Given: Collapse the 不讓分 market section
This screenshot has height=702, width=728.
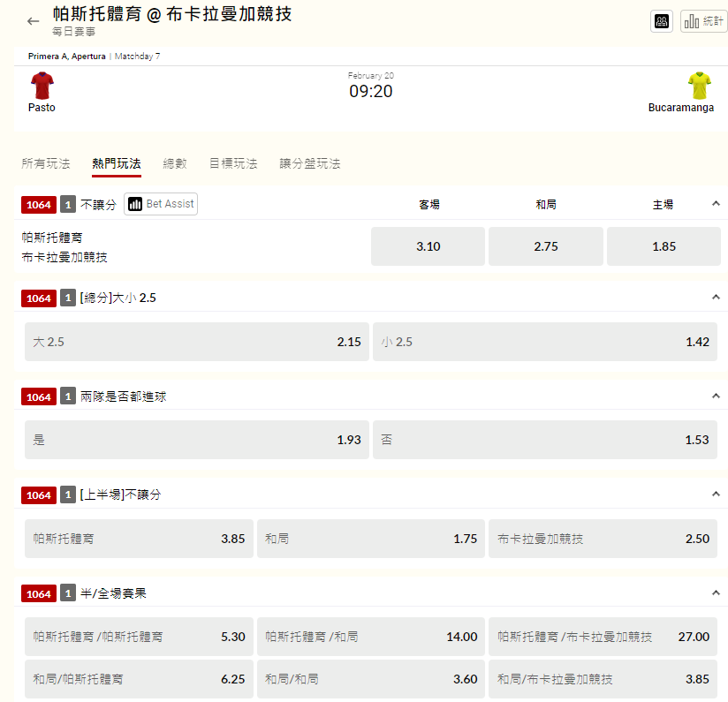Looking at the screenshot, I should (x=716, y=204).
